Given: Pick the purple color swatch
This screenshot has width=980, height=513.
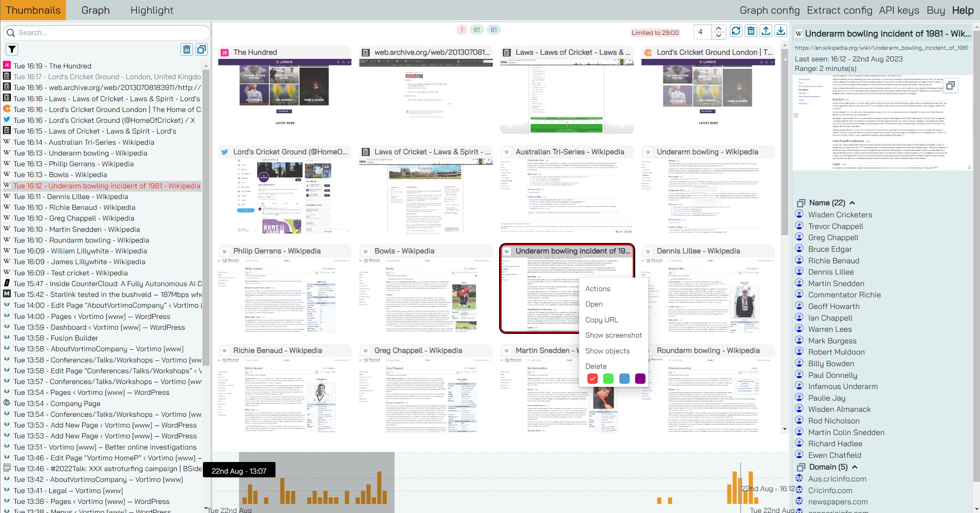Looking at the screenshot, I should point(640,378).
